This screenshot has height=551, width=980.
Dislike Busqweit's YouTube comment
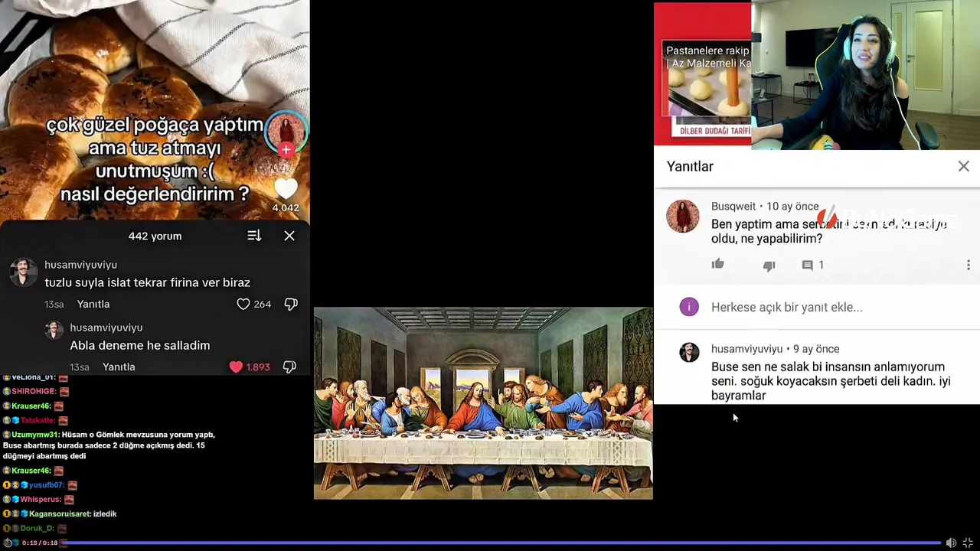coord(769,265)
